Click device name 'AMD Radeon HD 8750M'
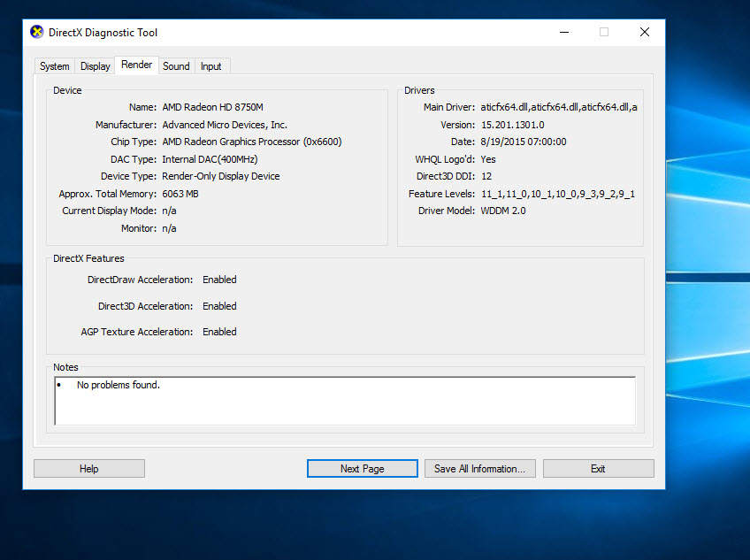The height and width of the screenshot is (560, 750). [x=212, y=107]
